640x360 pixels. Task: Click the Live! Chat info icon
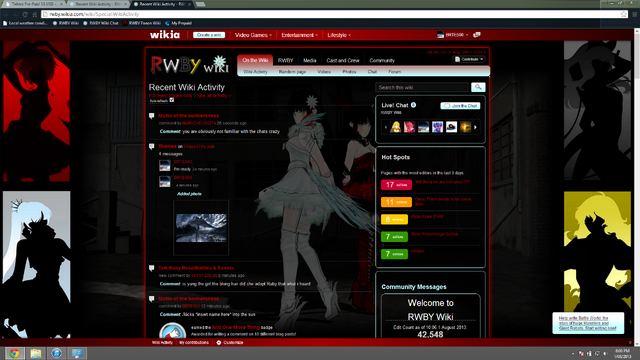tap(413, 105)
